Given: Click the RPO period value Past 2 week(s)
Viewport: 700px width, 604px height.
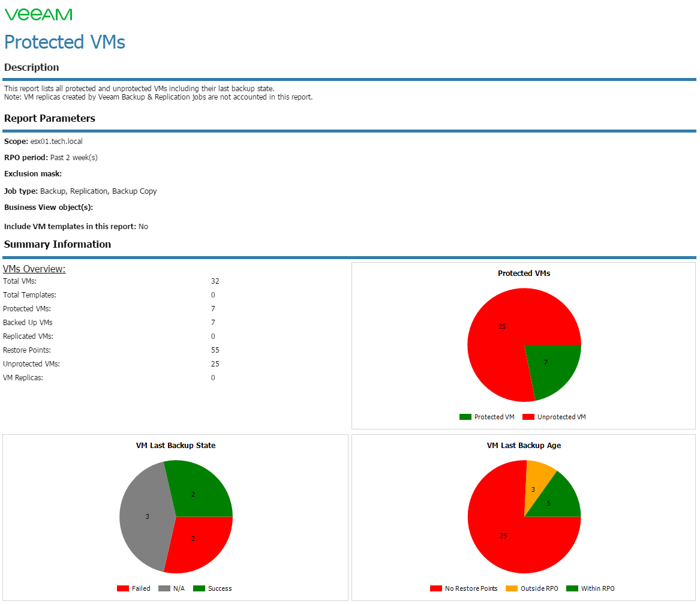Looking at the screenshot, I should pyautogui.click(x=74, y=158).
